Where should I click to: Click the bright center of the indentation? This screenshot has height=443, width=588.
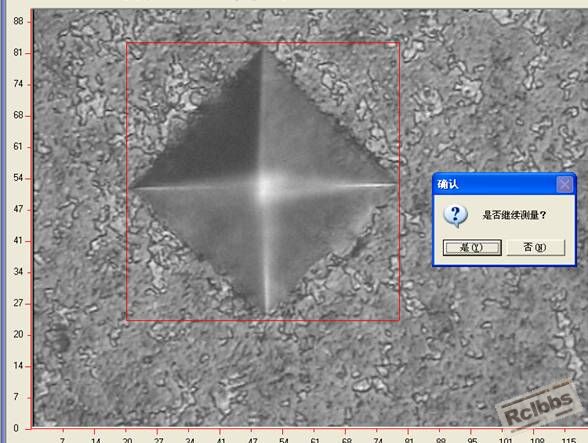(x=265, y=186)
